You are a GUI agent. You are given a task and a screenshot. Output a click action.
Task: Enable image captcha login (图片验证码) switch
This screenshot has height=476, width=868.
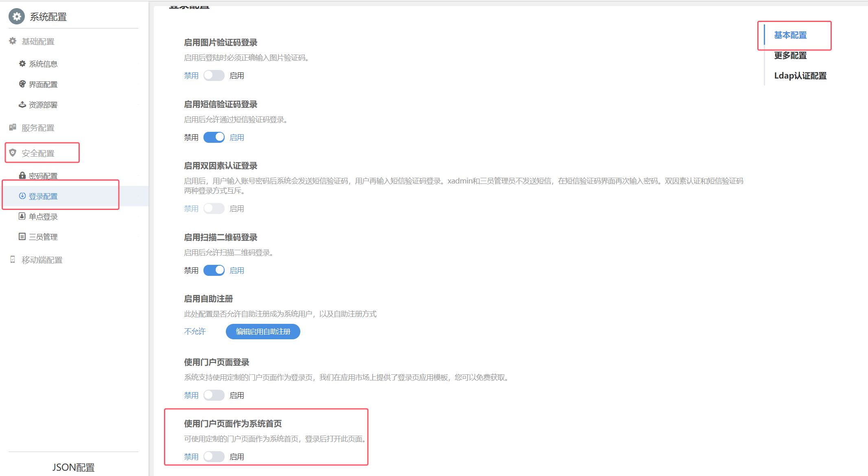pos(214,76)
